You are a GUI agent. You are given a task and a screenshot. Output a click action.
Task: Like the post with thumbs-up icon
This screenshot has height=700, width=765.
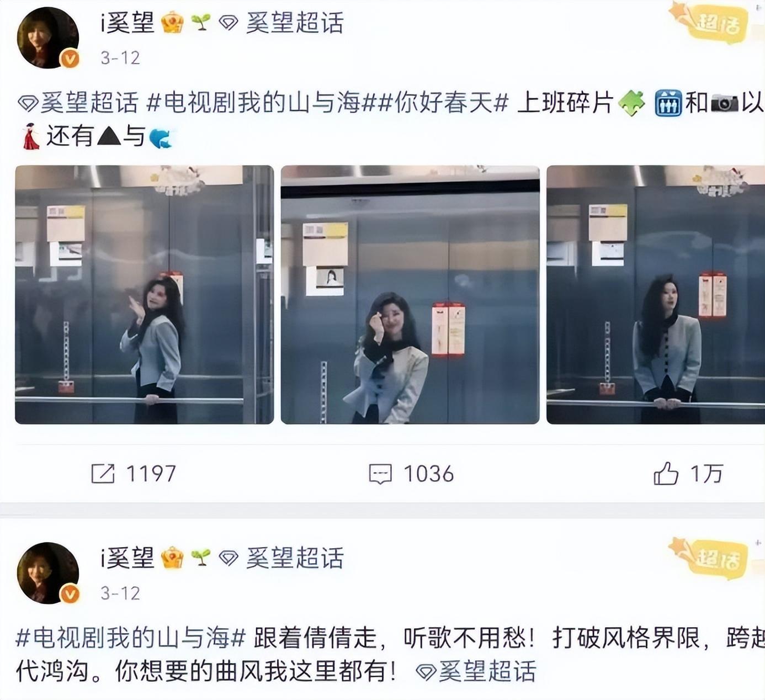click(x=666, y=474)
